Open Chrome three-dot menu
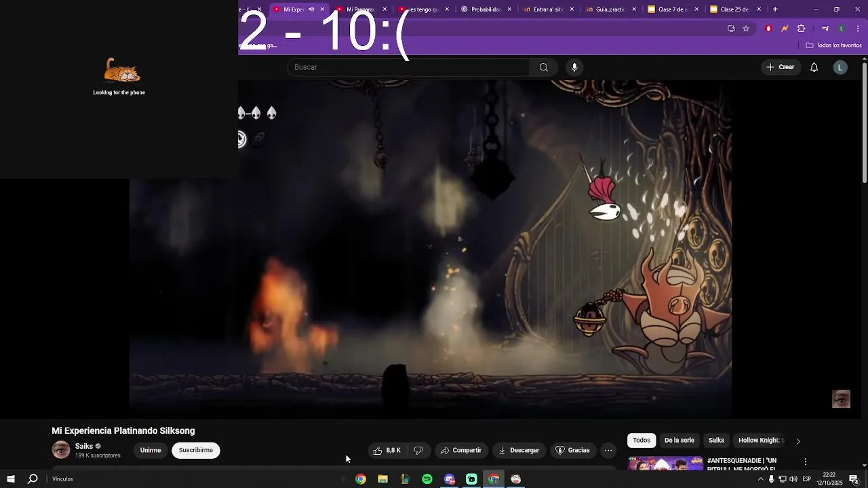The image size is (868, 488). (x=859, y=28)
